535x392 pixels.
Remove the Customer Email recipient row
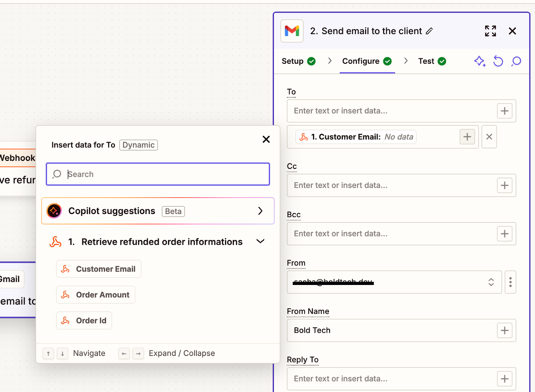tap(489, 137)
